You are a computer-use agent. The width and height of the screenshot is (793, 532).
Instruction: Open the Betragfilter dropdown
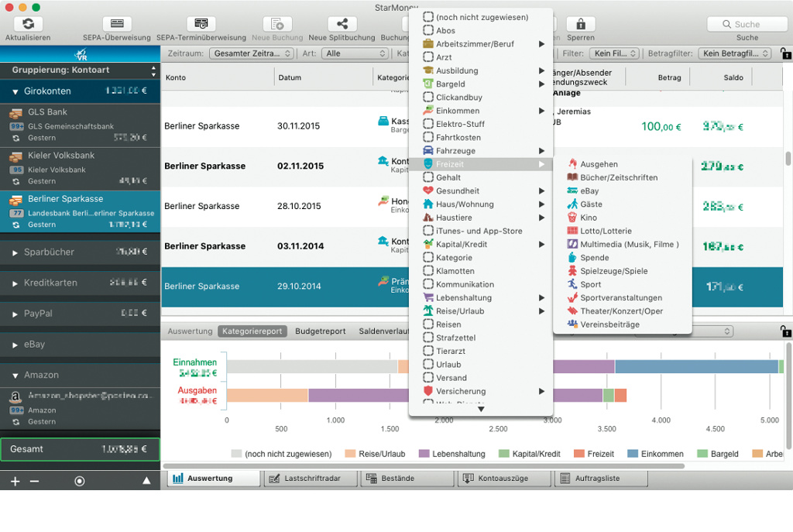click(x=734, y=53)
